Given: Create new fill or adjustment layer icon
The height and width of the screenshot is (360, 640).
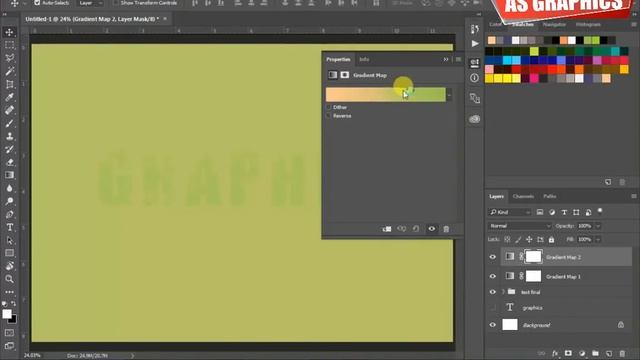Looking at the screenshot, I should coord(582,353).
